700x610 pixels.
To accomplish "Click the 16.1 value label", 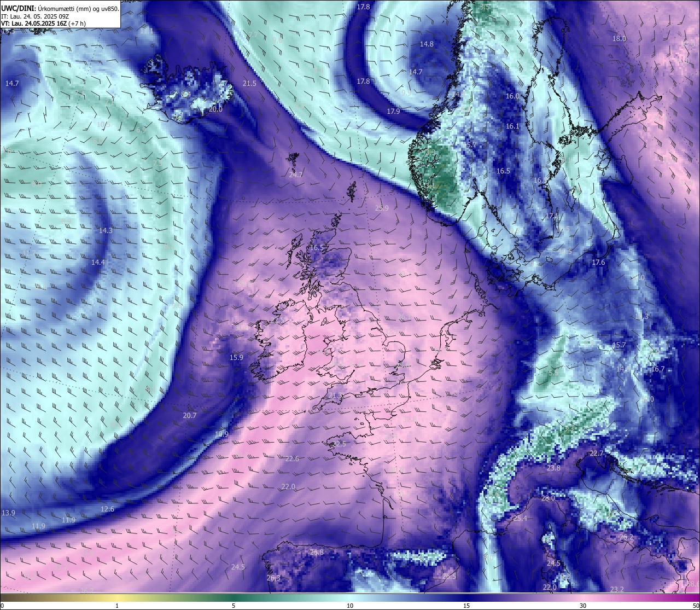I will 512,126.
